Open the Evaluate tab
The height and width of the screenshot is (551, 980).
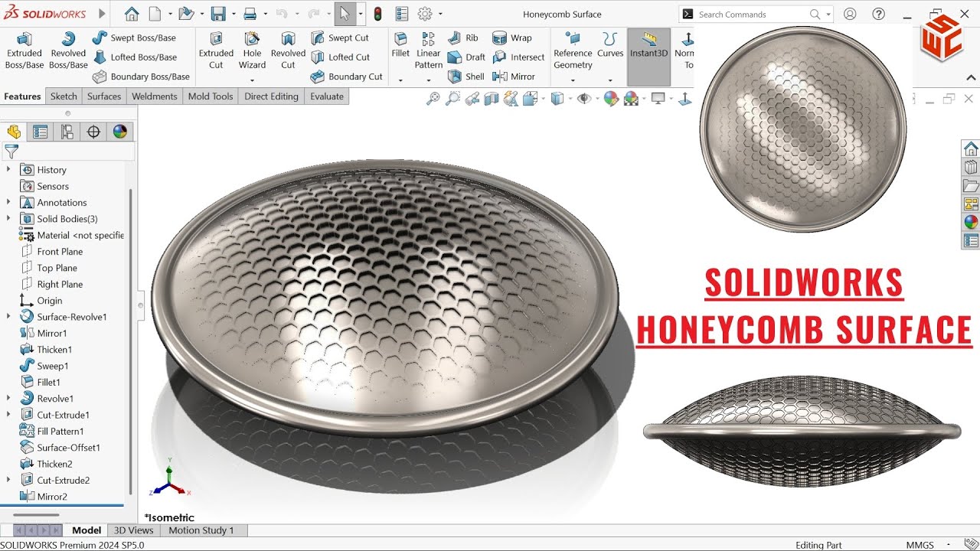[x=327, y=96]
